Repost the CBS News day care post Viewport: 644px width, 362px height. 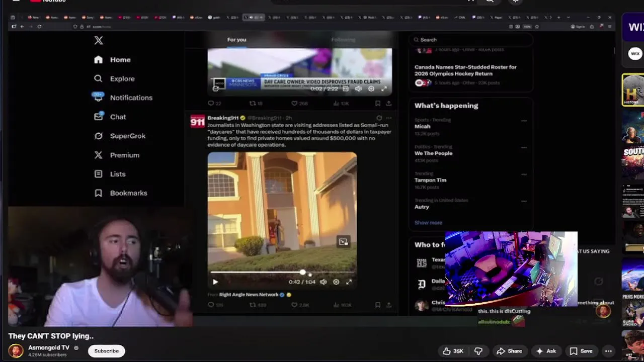253,103
